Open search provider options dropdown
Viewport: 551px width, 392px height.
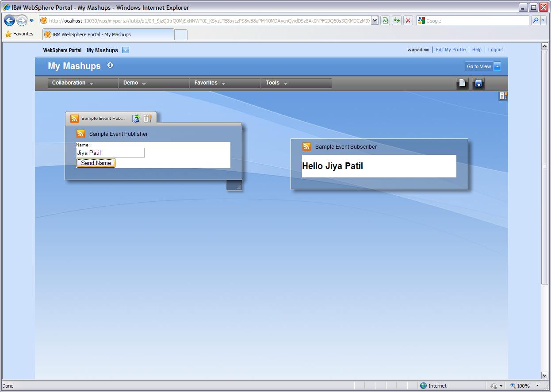[x=544, y=20]
